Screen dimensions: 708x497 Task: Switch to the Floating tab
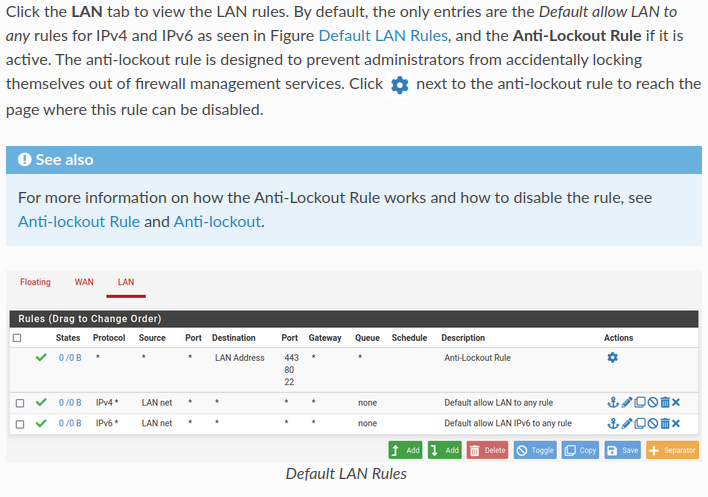tap(35, 283)
